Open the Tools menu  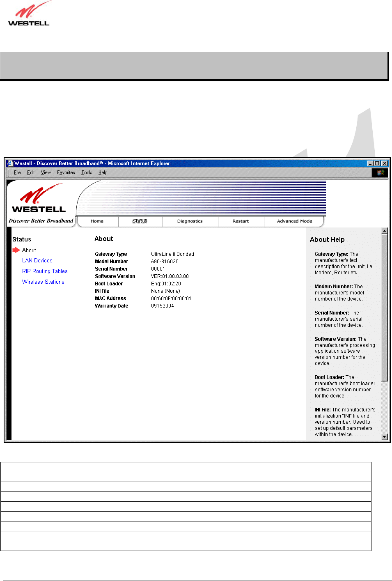coord(87,172)
